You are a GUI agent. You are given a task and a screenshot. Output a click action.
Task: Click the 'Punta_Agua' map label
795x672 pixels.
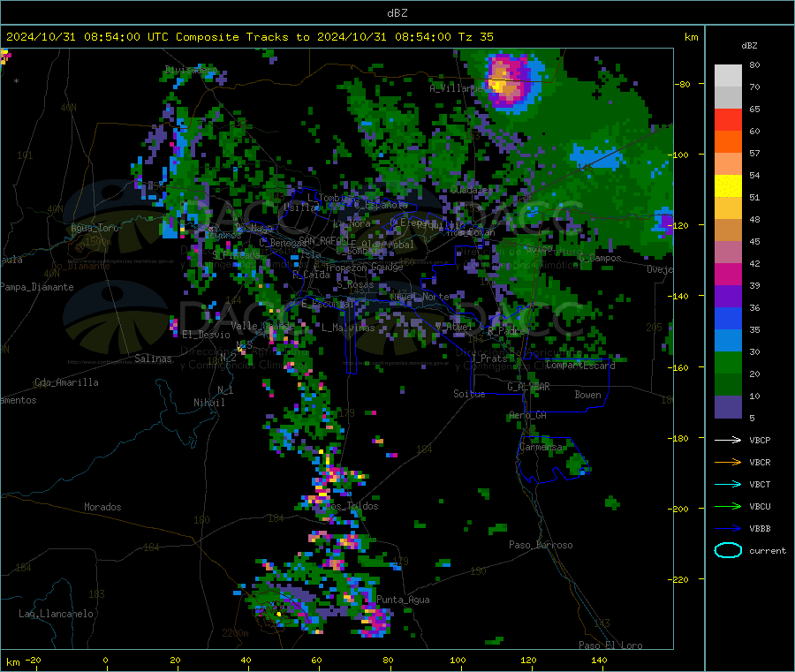pos(403,600)
